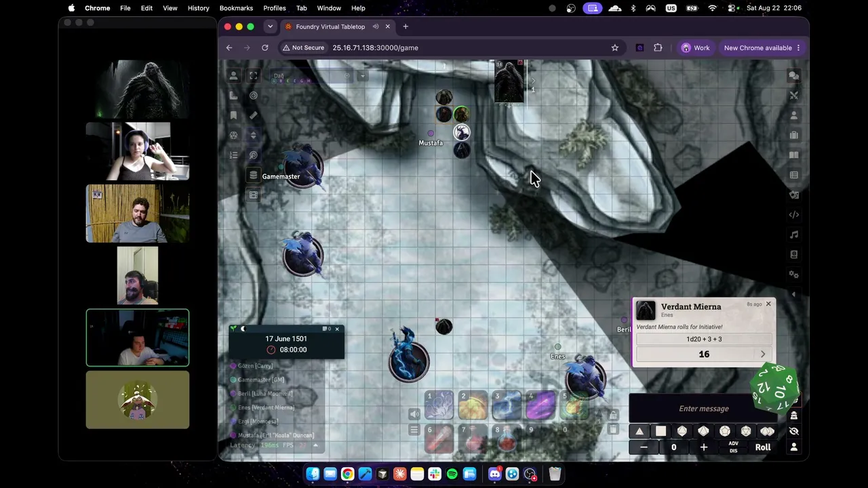Select the Gamemaster token on the map
The image size is (868, 488).
[303, 165]
